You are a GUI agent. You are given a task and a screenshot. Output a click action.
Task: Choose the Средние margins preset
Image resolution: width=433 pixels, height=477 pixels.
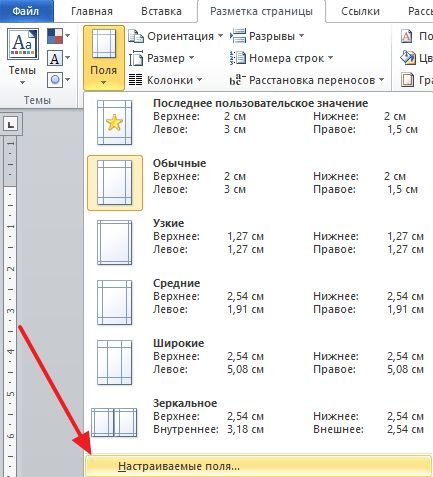259,303
